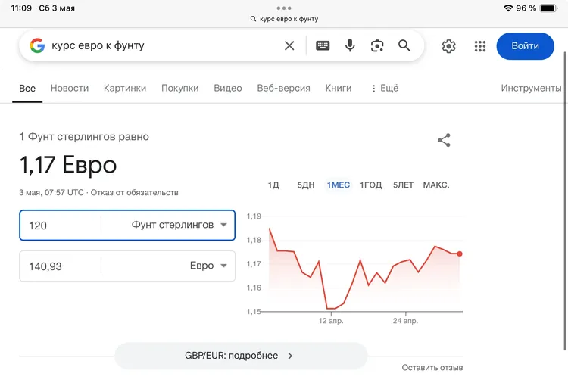Open quick settings gear icon

(x=449, y=46)
